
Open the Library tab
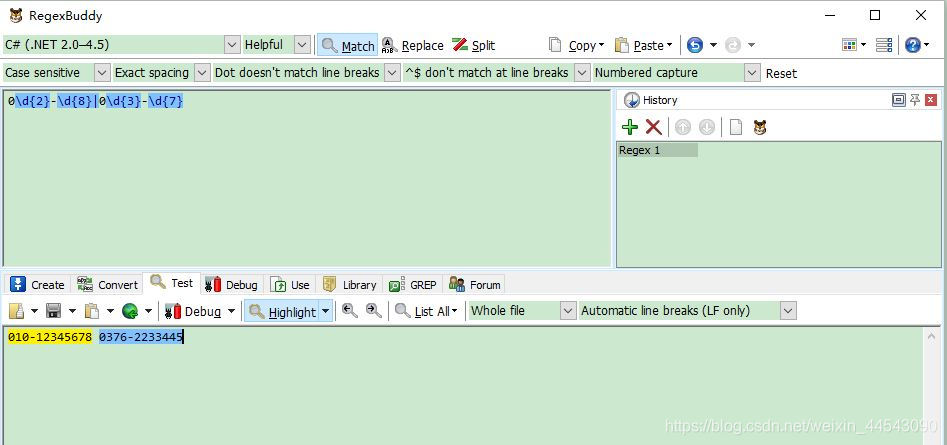[350, 284]
